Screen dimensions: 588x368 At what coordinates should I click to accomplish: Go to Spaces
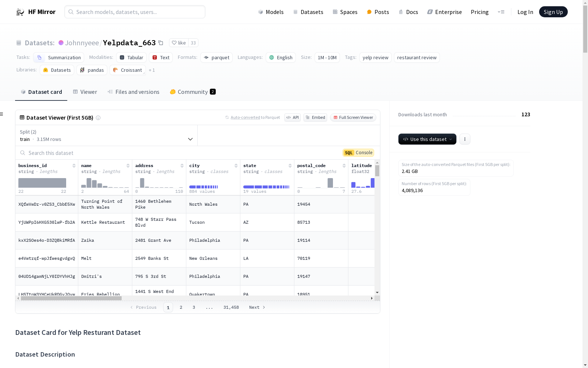(345, 12)
